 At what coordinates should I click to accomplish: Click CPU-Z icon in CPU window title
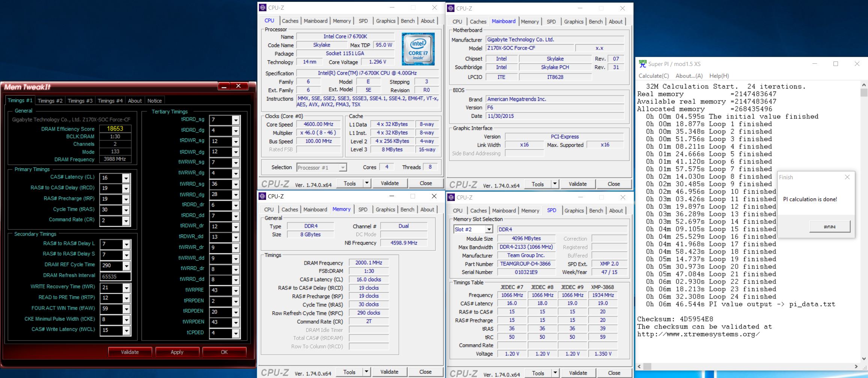pyautogui.click(x=263, y=7)
